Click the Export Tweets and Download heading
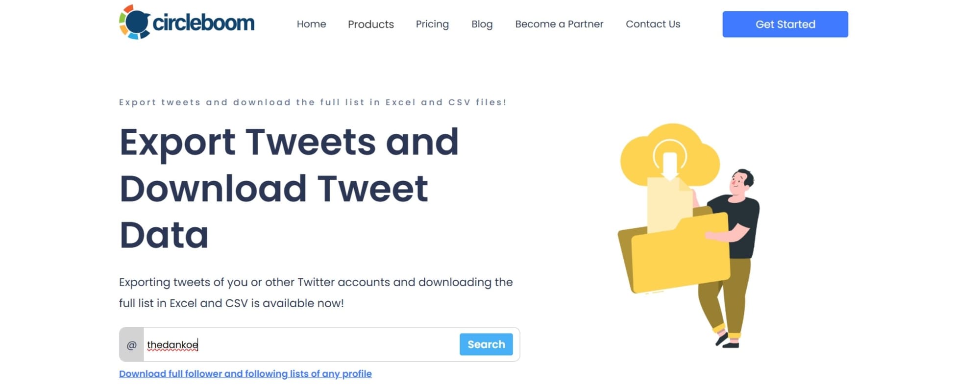Image resolution: width=980 pixels, height=390 pixels. [x=289, y=188]
